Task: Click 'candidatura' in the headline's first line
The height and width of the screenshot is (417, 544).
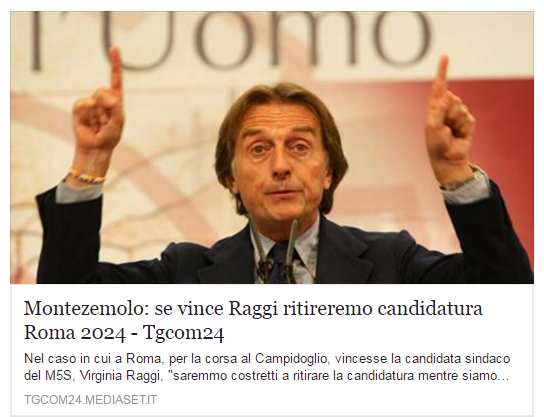Action: 430,308
